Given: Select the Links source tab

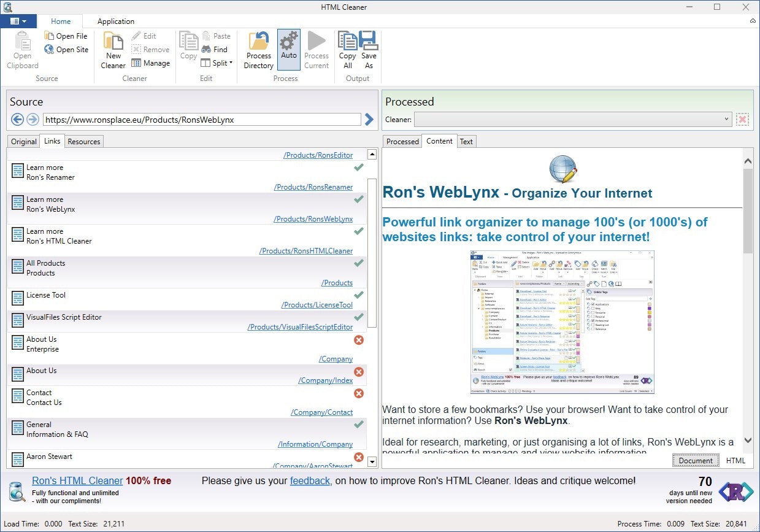Looking at the screenshot, I should [52, 141].
